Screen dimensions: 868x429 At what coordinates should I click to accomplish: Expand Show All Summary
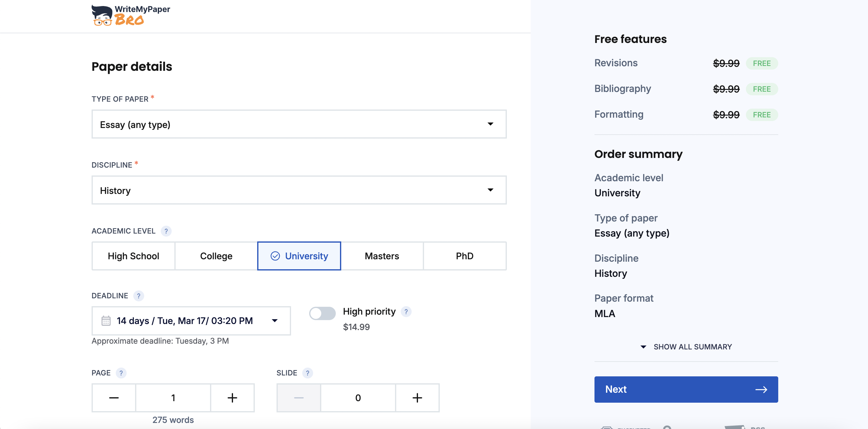(x=686, y=347)
